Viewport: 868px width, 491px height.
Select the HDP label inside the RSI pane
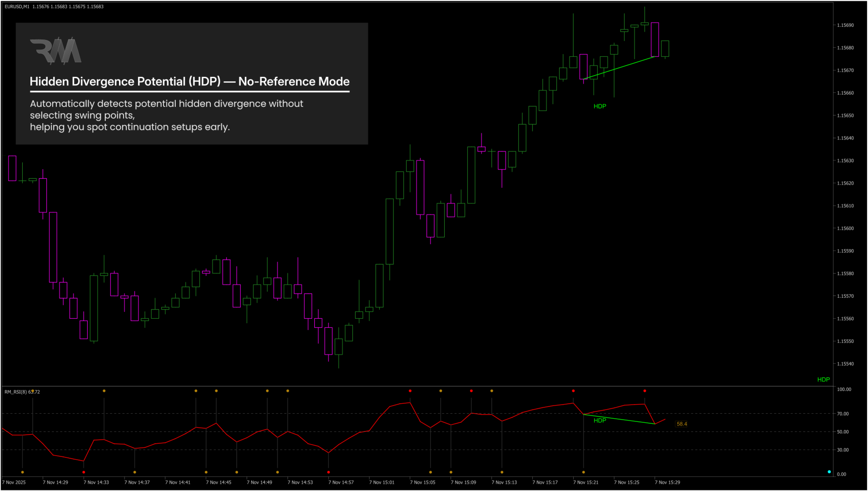(600, 421)
